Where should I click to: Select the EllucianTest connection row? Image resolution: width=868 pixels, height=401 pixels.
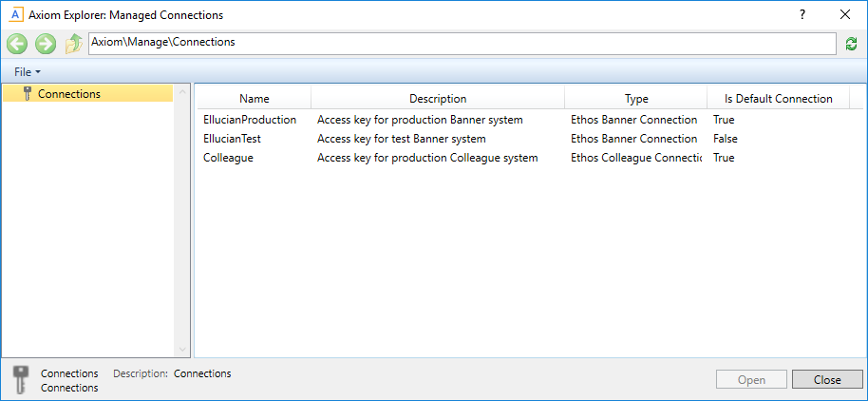[232, 139]
